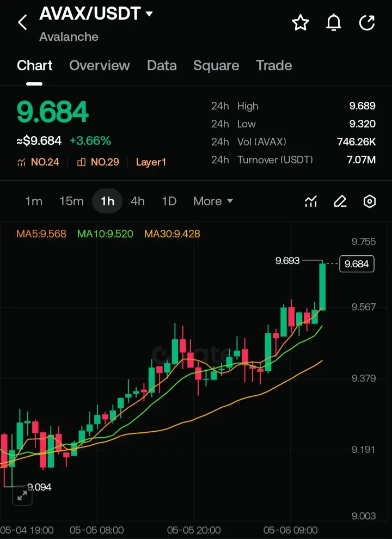Tap the 9.693 high marker on chart
This screenshot has width=392, height=539.
click(x=287, y=261)
